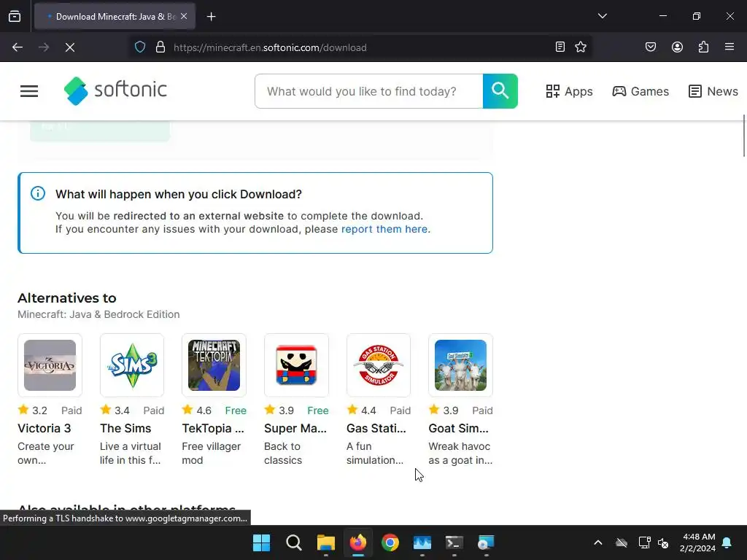Click the 'Minecraft: Java & Bedrock Edition' subtitle
This screenshot has height=560, width=747.
click(98, 314)
